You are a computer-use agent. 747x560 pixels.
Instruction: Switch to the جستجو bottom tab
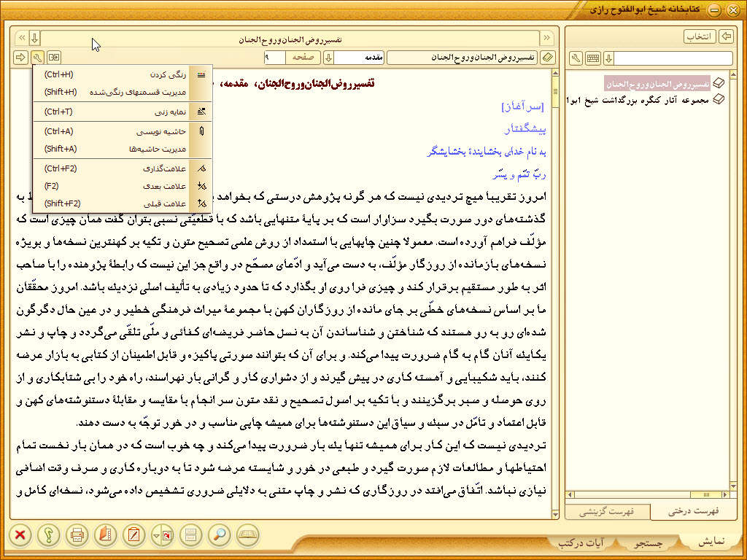(x=649, y=542)
